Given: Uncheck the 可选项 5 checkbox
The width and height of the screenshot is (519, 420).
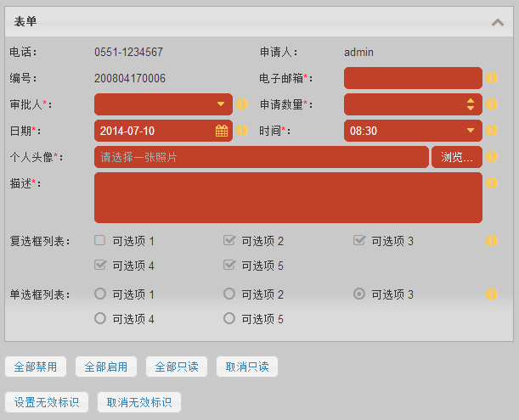Looking at the screenshot, I should 229,265.
